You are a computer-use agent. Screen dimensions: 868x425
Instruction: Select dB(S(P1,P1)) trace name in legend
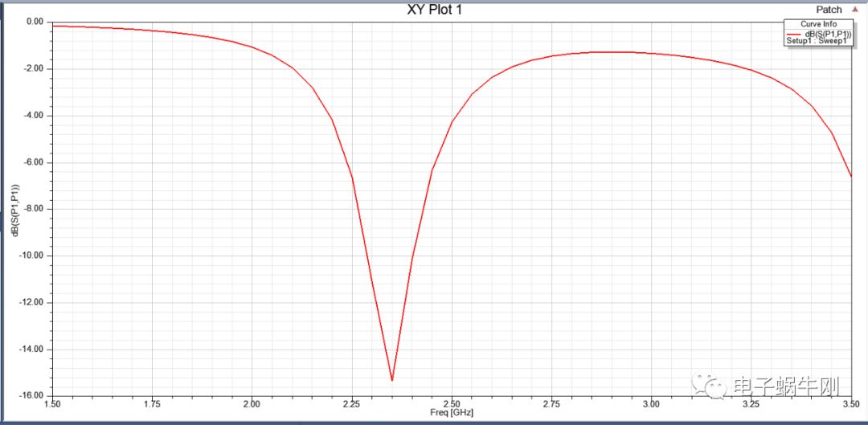coord(828,33)
